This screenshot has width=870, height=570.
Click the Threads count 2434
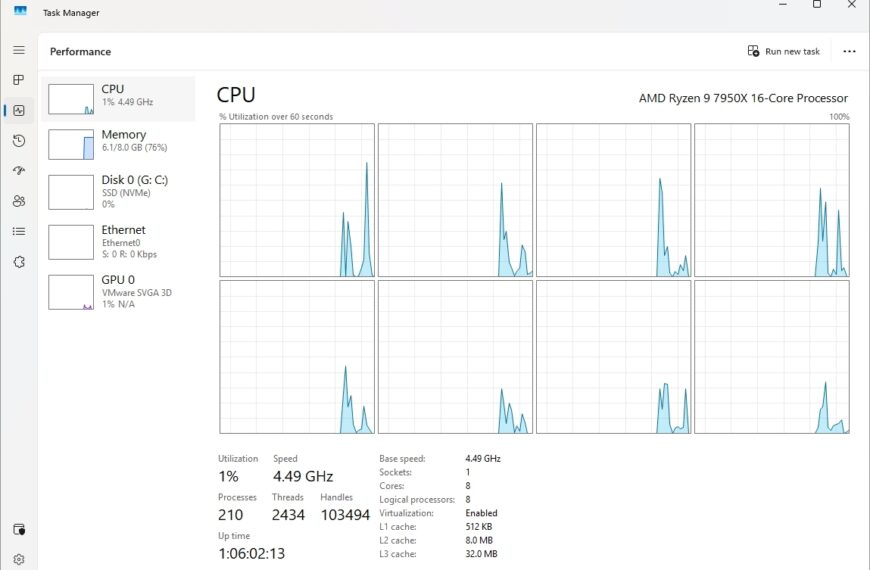[288, 515]
